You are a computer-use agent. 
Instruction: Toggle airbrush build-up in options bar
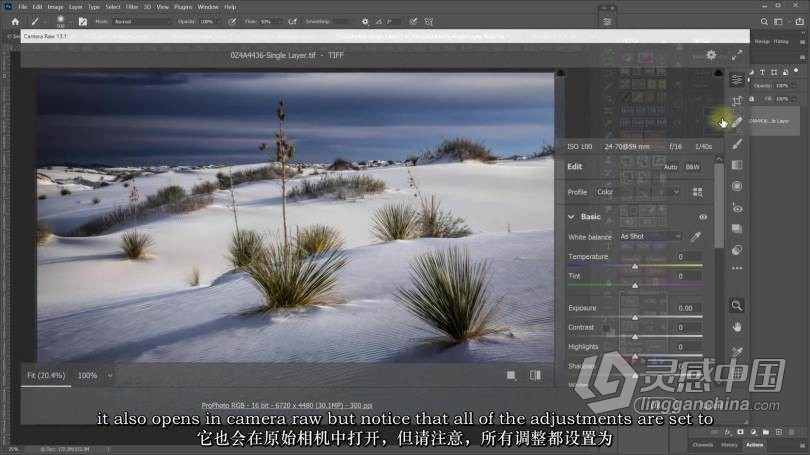tap(292, 22)
